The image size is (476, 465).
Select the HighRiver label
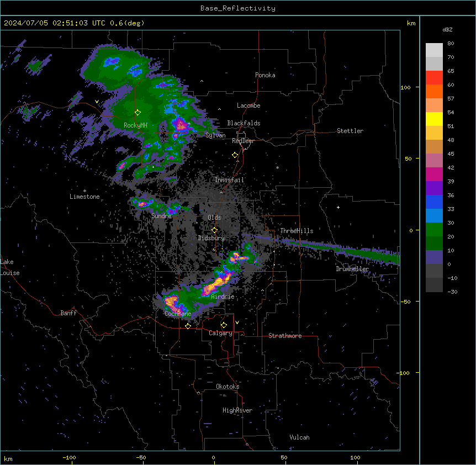[237, 410]
